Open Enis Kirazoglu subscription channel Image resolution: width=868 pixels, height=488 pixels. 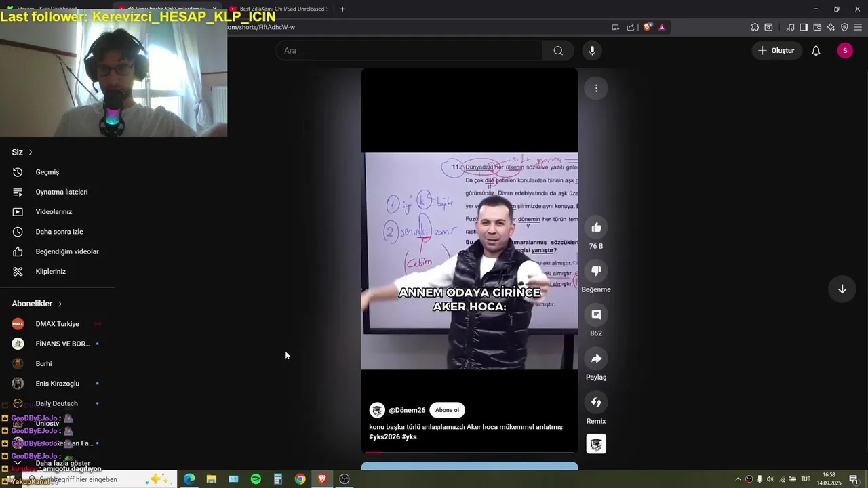click(x=58, y=384)
